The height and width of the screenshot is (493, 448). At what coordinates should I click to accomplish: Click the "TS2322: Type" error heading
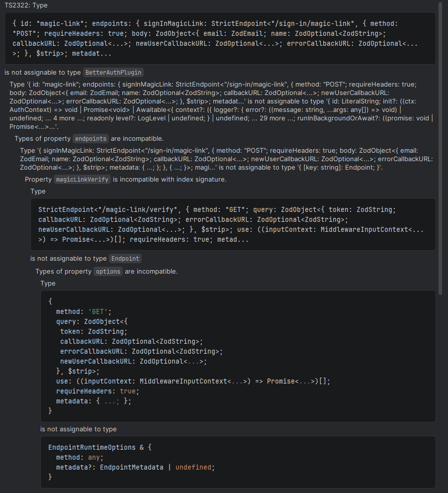click(26, 5)
